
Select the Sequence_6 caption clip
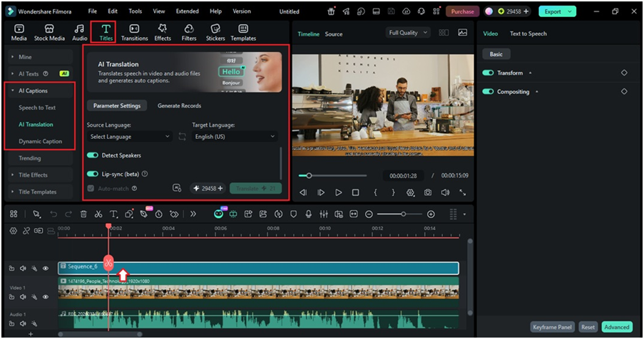(x=258, y=268)
